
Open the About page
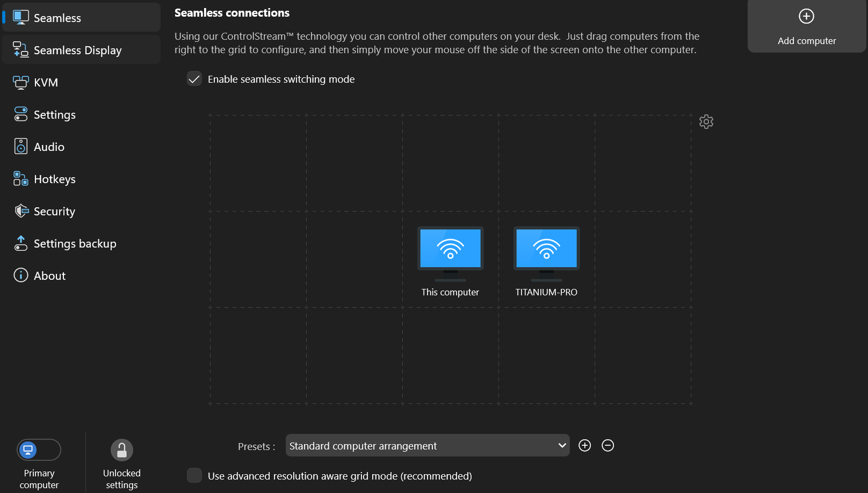click(49, 276)
